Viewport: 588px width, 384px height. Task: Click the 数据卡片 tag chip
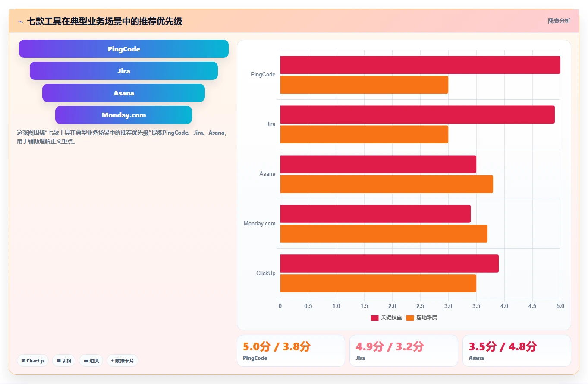(x=123, y=361)
